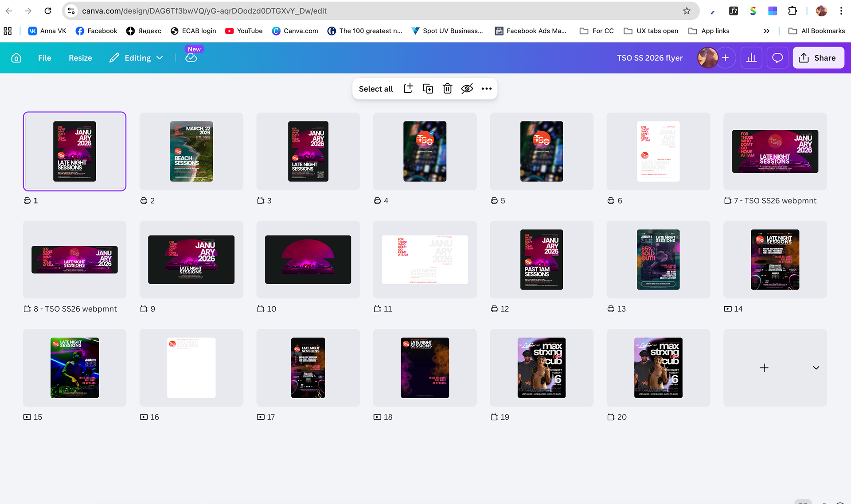Duplicate selected page using duplicate icon
851x504 pixels.
point(428,89)
